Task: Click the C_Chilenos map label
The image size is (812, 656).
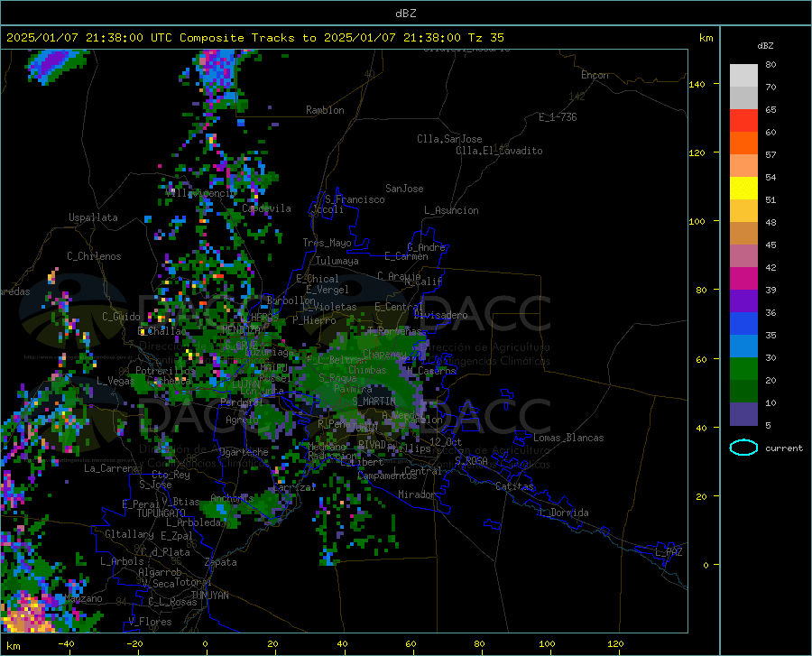Action: (94, 256)
